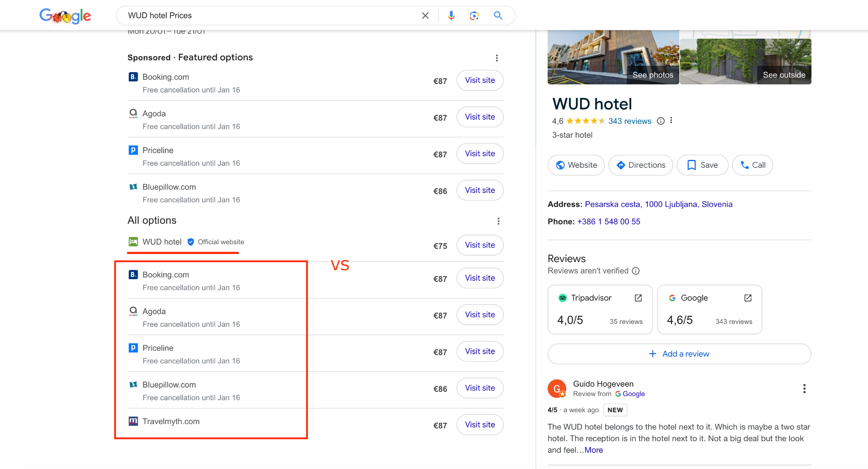The image size is (868, 469).
Task: Click info icon next to 343 reviews
Action: point(660,121)
